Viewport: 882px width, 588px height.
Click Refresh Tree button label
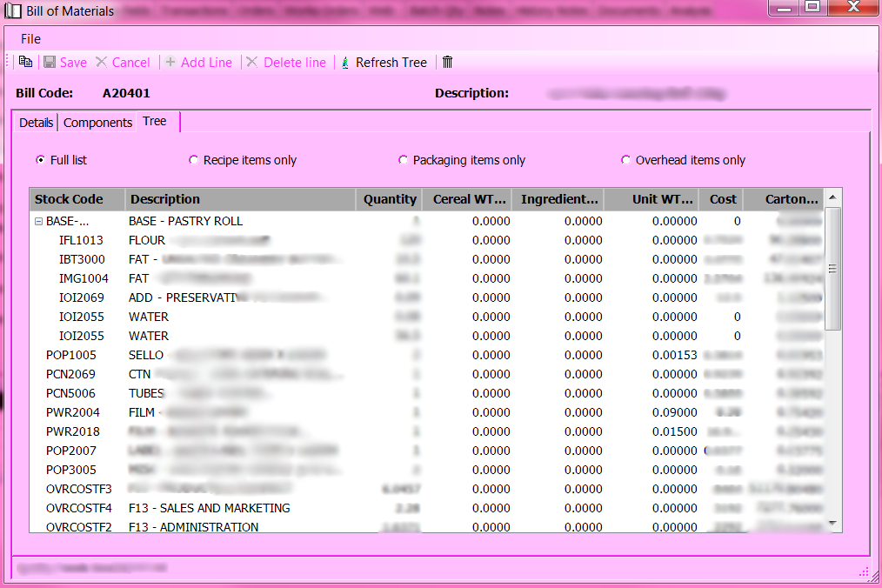[391, 63]
